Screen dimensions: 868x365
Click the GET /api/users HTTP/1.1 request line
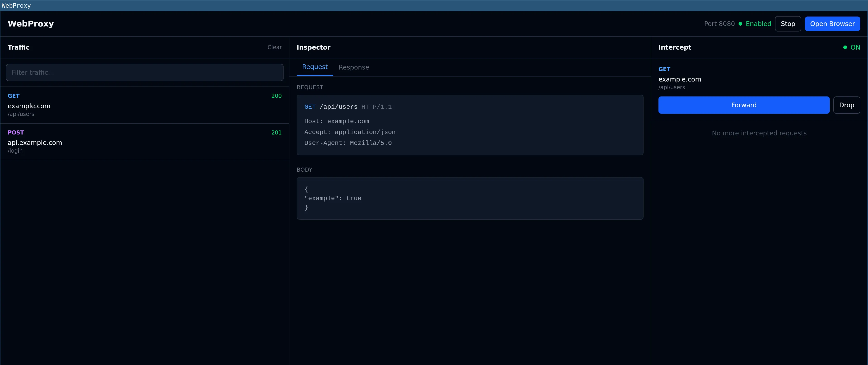point(348,107)
